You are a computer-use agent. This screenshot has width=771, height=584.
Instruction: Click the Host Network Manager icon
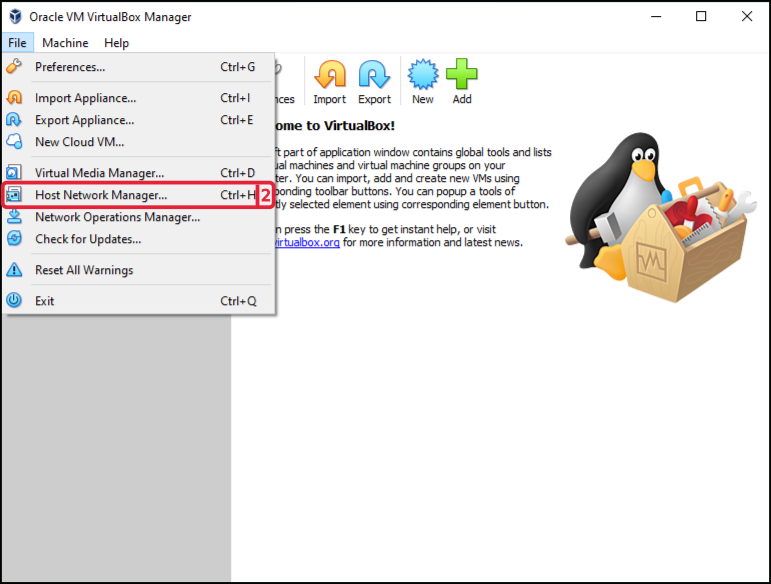coord(14,195)
